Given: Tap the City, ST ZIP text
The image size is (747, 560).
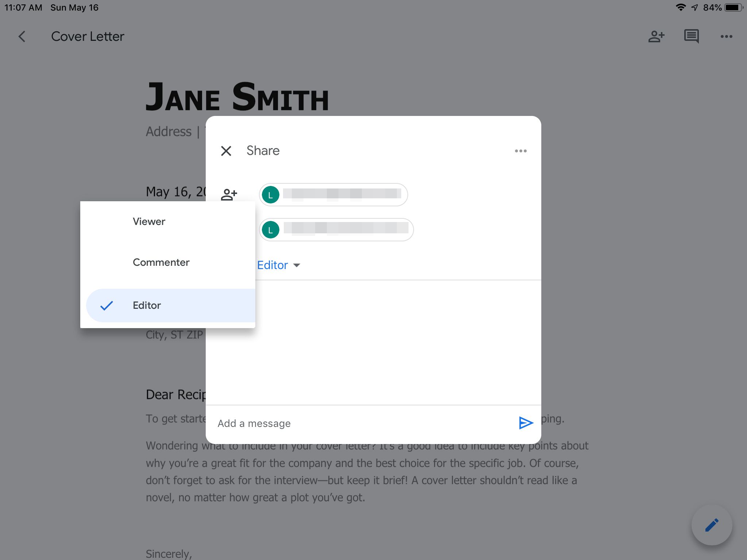Looking at the screenshot, I should click(174, 335).
